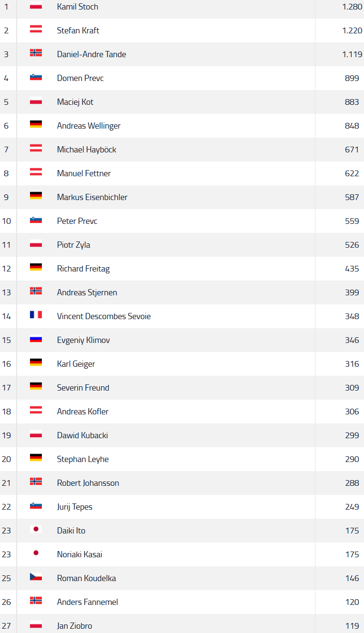Click Japanese flag next to Daiki Ito
This screenshot has width=364, height=633.
[x=36, y=529]
